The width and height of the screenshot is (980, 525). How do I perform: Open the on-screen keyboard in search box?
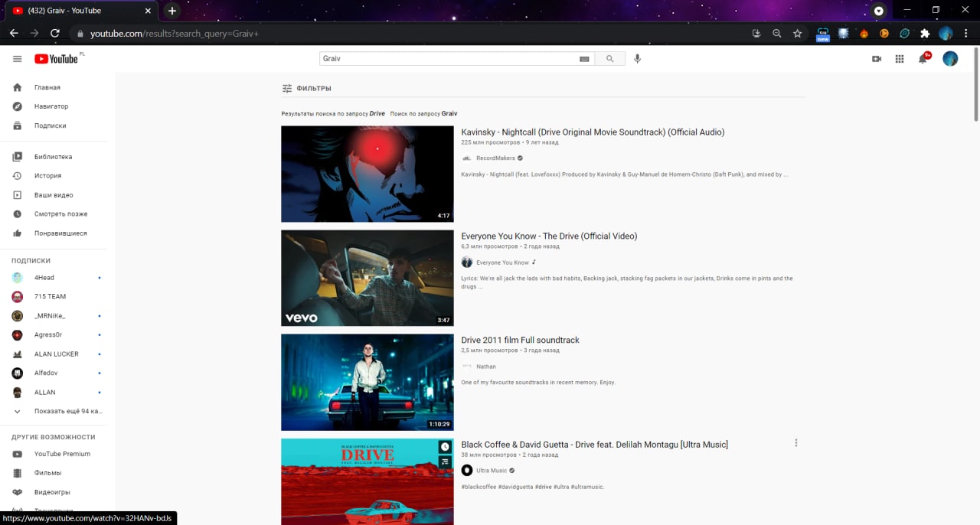point(584,59)
